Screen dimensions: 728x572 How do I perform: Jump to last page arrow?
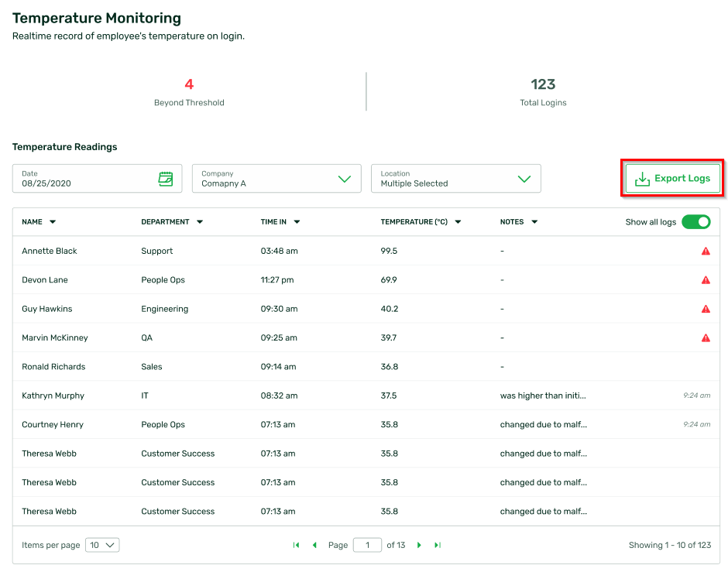pos(438,545)
